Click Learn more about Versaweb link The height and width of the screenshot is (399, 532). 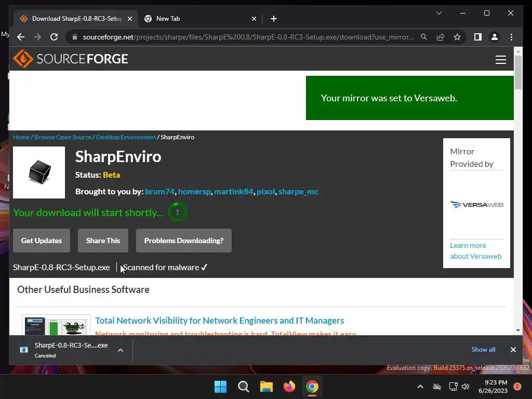476,251
